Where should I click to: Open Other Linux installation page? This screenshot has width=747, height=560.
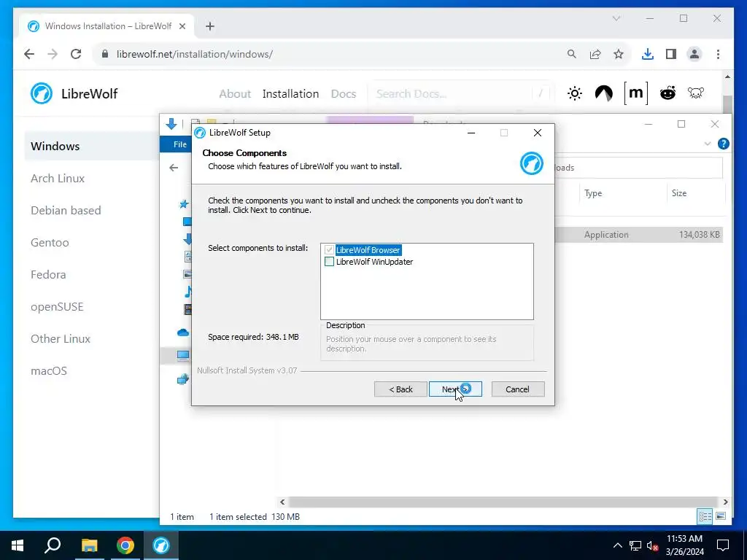61,338
